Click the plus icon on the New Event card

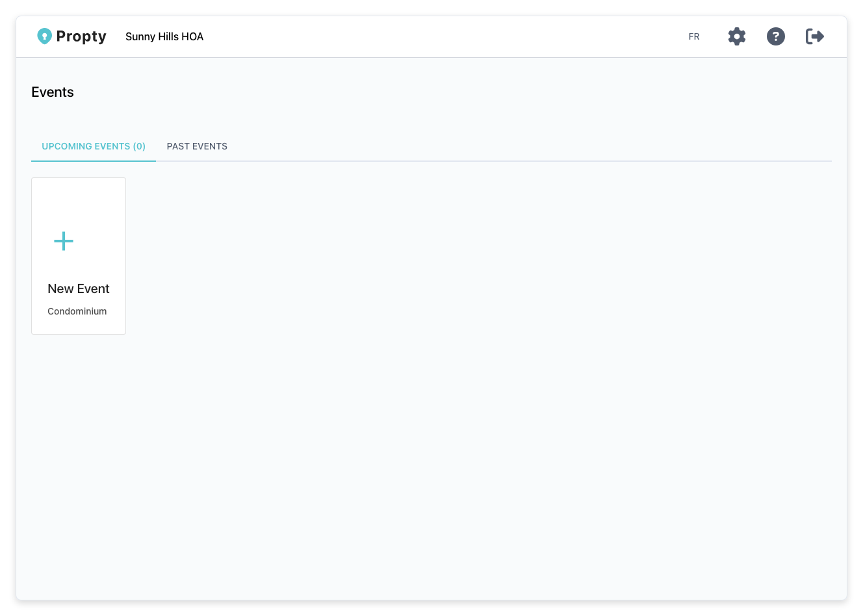pyautogui.click(x=63, y=241)
